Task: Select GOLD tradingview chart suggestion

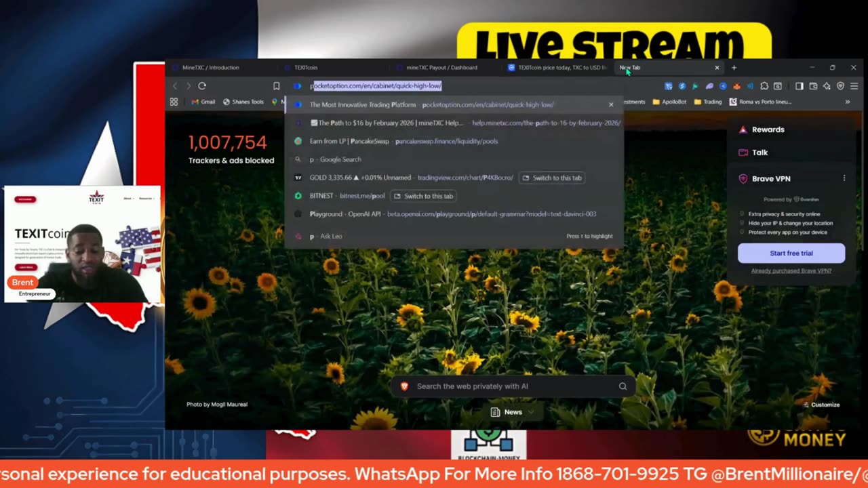Action: (x=453, y=178)
